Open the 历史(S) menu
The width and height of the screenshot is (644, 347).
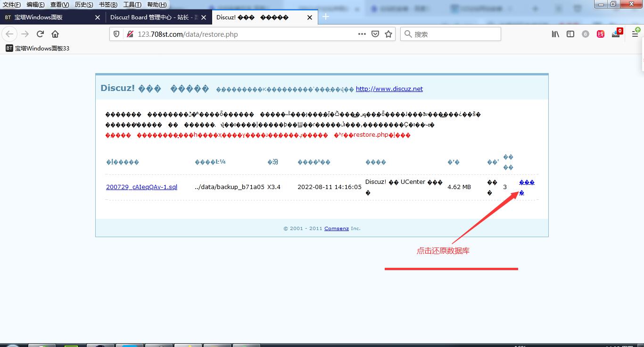click(84, 5)
